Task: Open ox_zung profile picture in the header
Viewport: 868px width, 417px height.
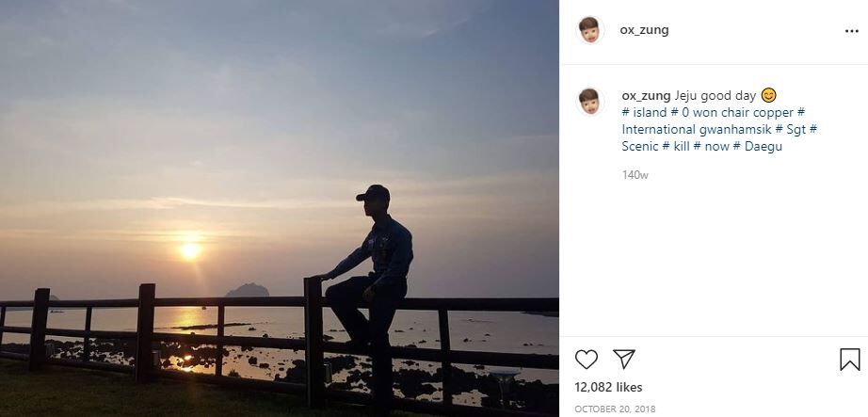Action: pos(590,30)
